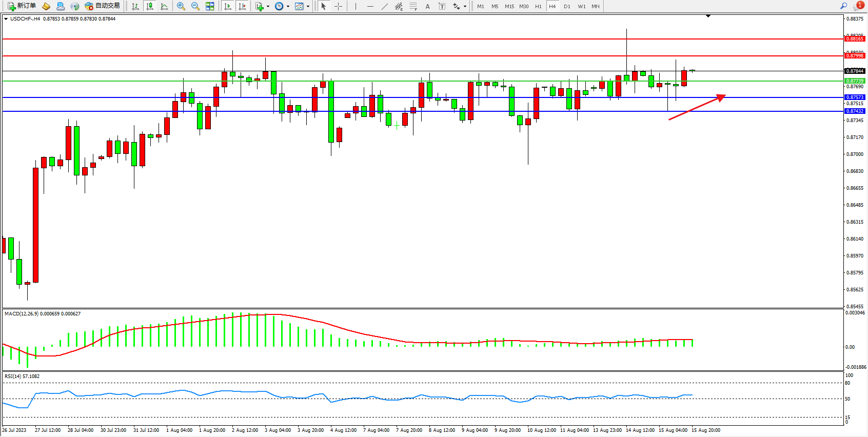Expand the periodicity clock dropdown arrow
868x437 pixels.
coord(288,7)
